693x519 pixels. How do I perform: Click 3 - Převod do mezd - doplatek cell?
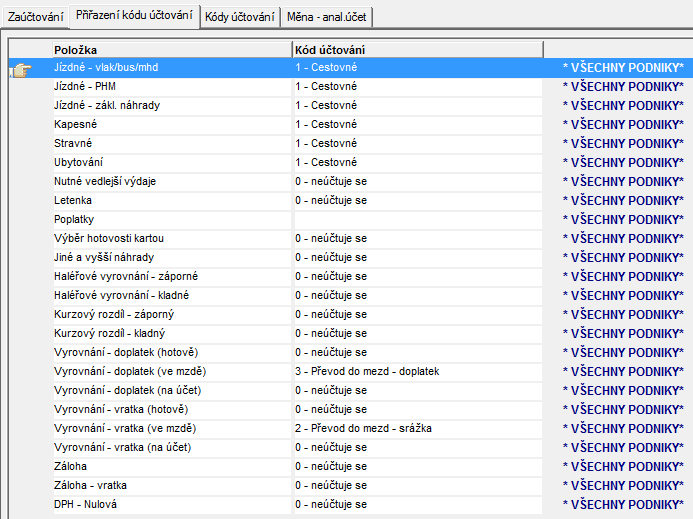pyautogui.click(x=418, y=372)
